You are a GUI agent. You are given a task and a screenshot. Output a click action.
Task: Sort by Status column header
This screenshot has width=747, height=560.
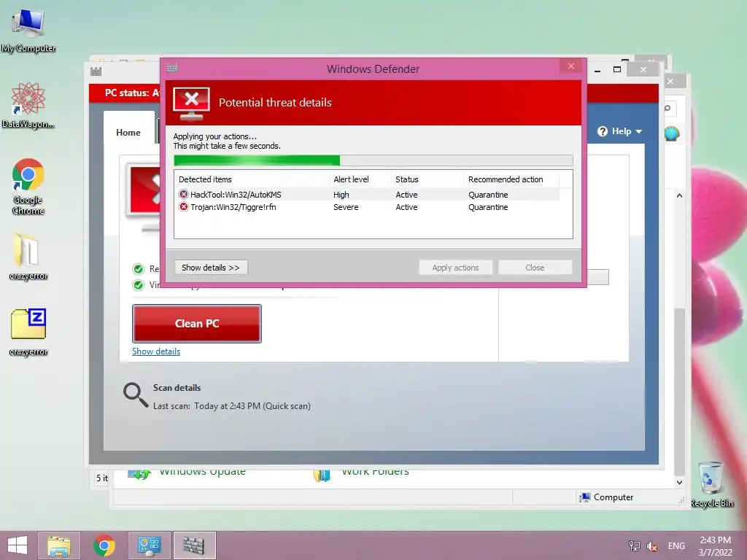pos(427,179)
